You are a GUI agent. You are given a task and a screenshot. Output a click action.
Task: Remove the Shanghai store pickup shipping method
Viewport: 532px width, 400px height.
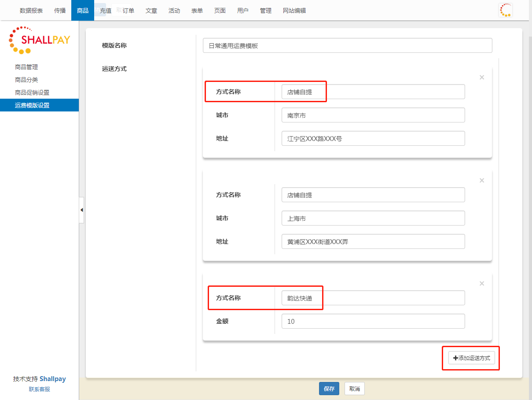point(481,181)
